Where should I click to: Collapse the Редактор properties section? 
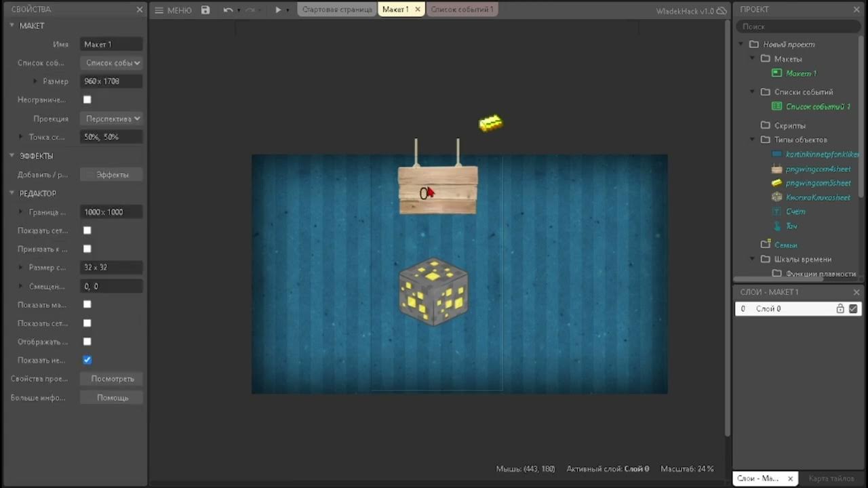point(12,193)
